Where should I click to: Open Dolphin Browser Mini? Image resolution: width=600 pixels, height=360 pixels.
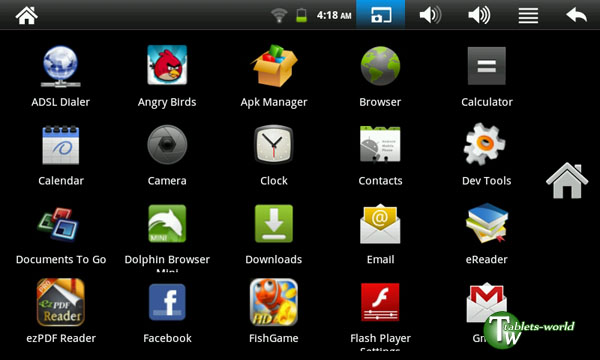point(167,224)
